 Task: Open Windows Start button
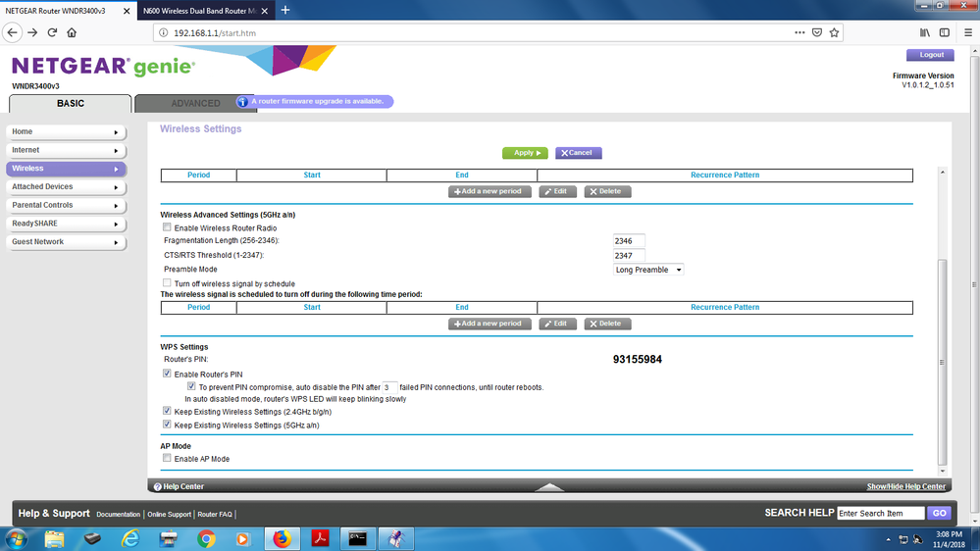click(16, 539)
